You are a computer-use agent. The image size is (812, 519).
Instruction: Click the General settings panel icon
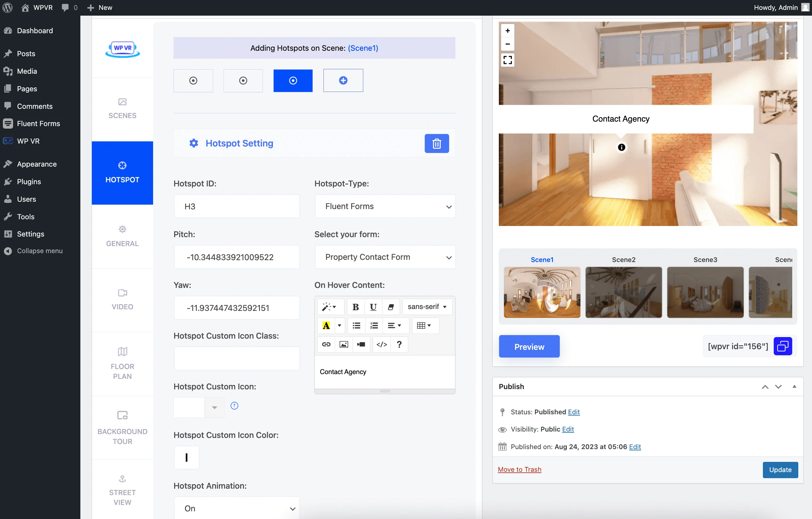point(122,229)
